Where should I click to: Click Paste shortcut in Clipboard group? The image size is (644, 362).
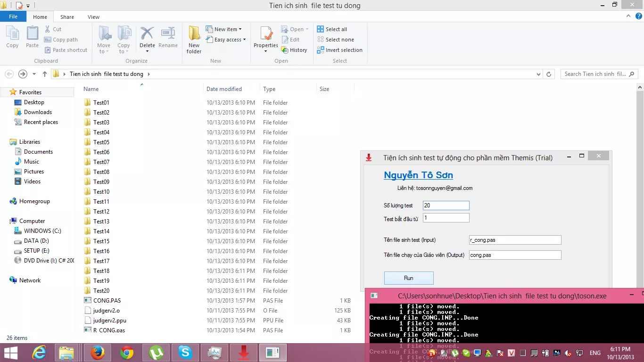[66, 50]
